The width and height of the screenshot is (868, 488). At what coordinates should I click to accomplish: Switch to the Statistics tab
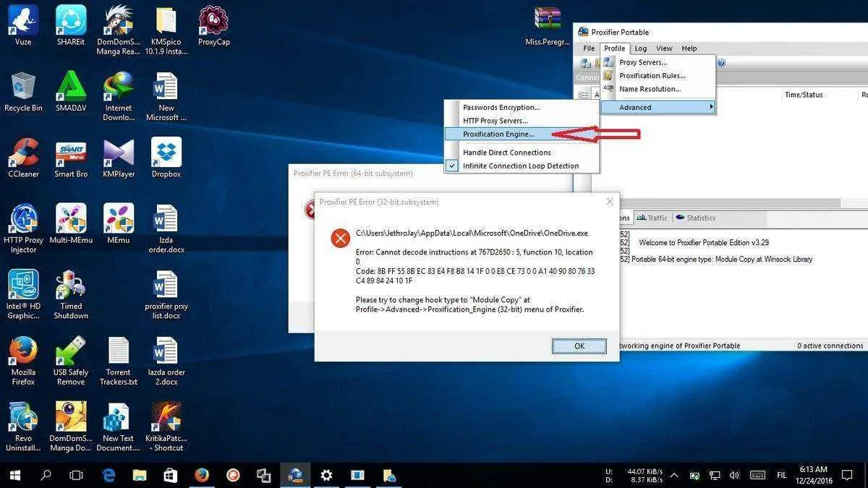pos(695,218)
